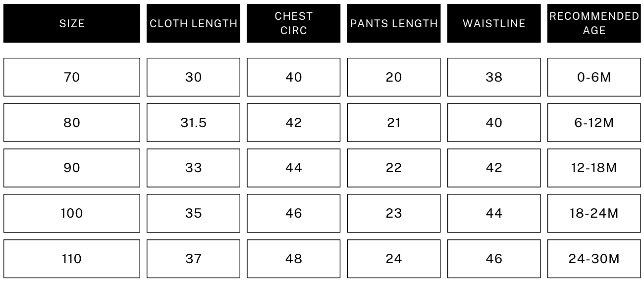Viewport: 644px width, 282px height.
Task: Click the cloth length 35 cell
Action: coord(193,213)
